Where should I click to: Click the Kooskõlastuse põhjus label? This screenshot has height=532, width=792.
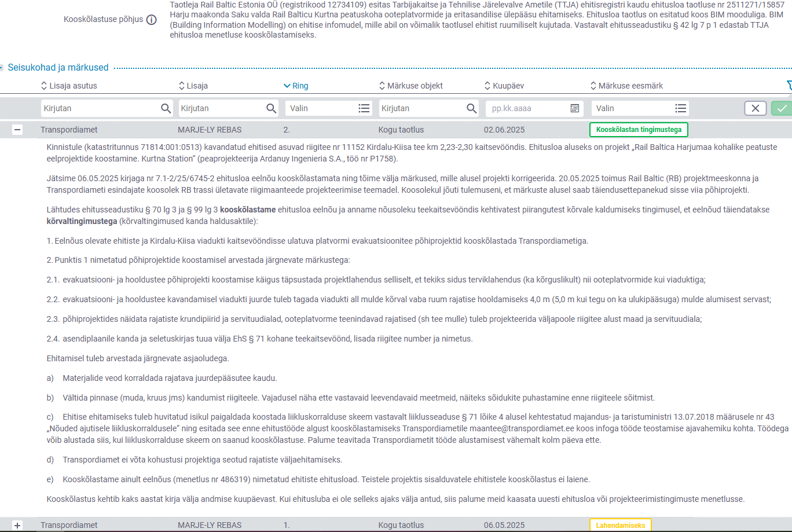103,20
